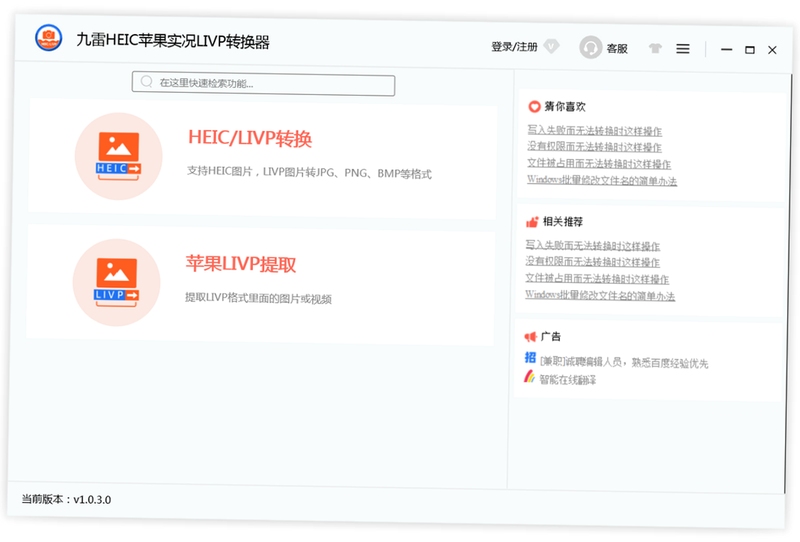This screenshot has width=800, height=542.
Task: Minimize the converter window
Action: pos(727,50)
